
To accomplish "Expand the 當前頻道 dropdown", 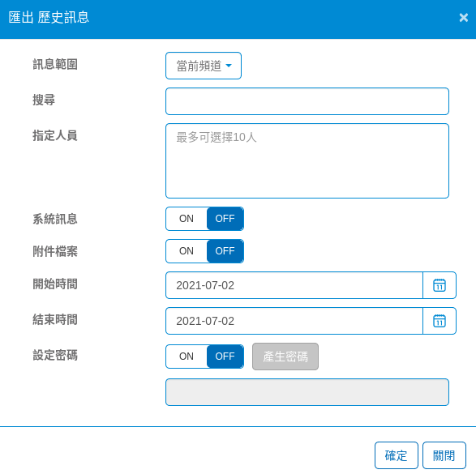I will (x=204, y=66).
